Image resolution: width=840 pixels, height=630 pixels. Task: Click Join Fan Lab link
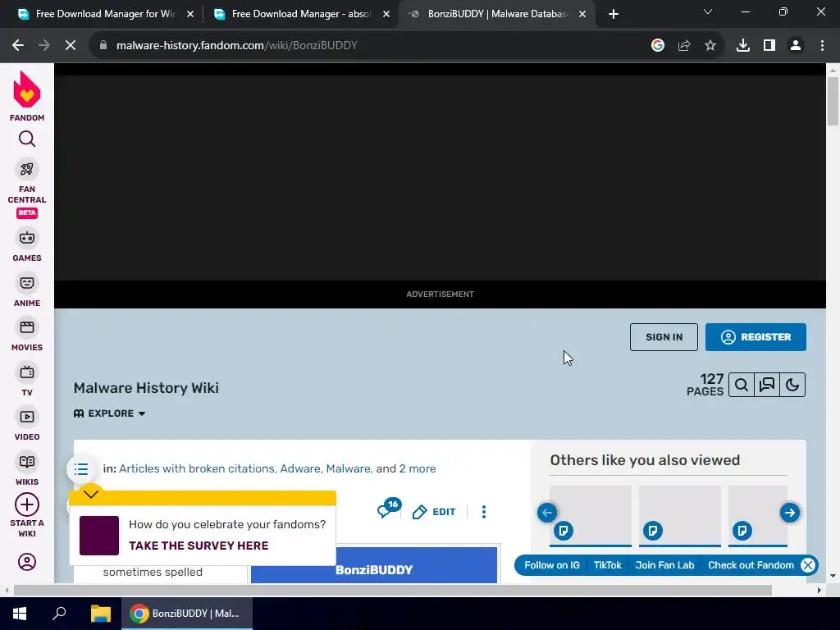[x=664, y=565]
